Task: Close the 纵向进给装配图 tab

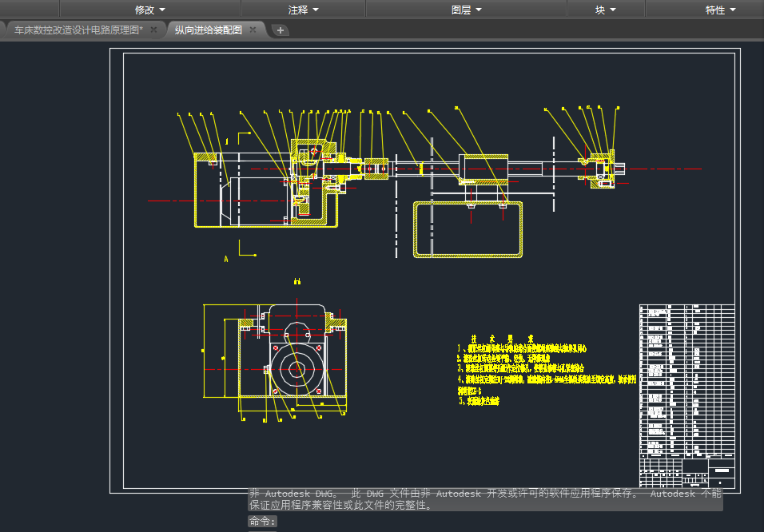Action: 253,30
